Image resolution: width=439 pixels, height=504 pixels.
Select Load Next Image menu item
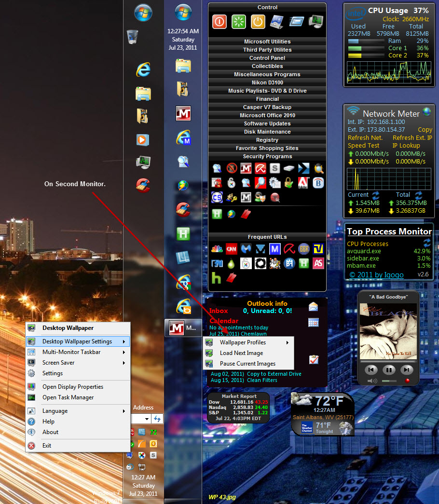pos(241,353)
